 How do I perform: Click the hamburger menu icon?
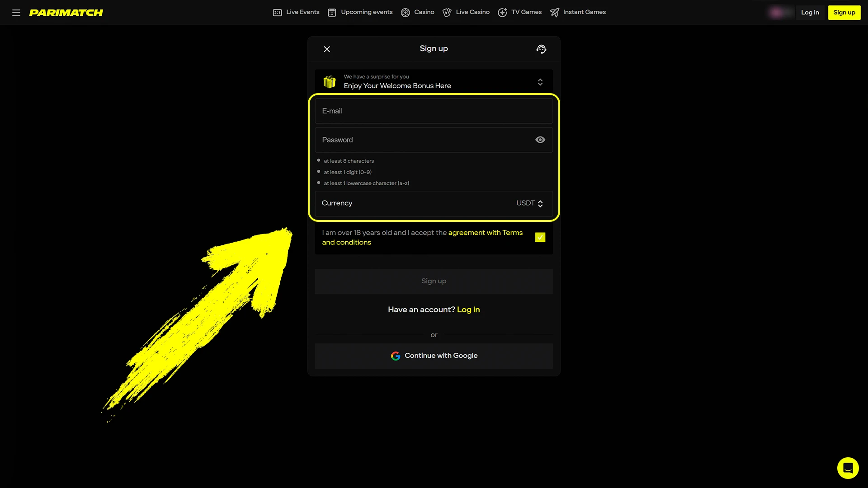coord(16,12)
